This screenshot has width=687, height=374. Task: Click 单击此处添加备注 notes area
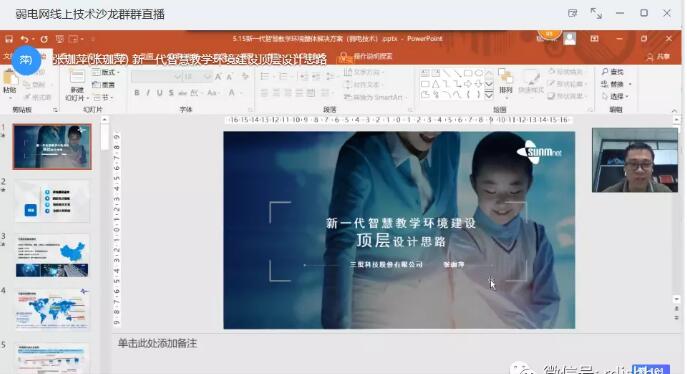coord(157,343)
